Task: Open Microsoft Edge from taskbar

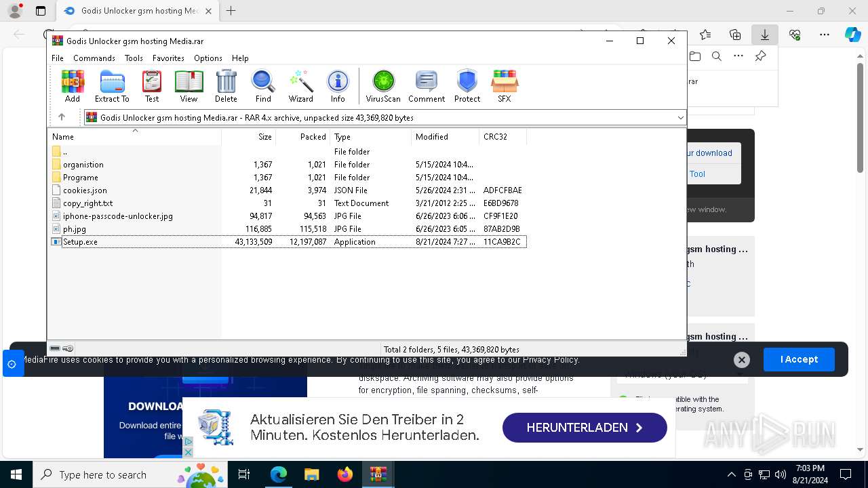Action: [279, 474]
